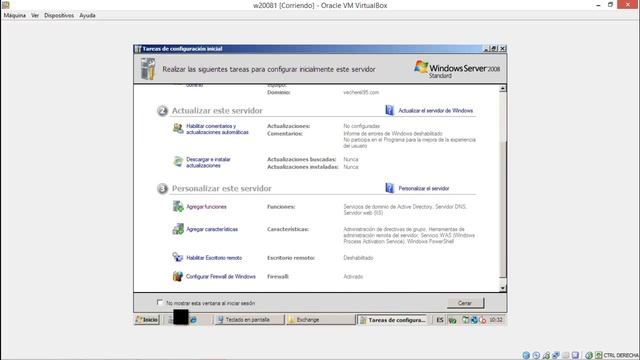The image size is (640, 360).
Task: Open the Dispositivos menu
Action: click(59, 16)
